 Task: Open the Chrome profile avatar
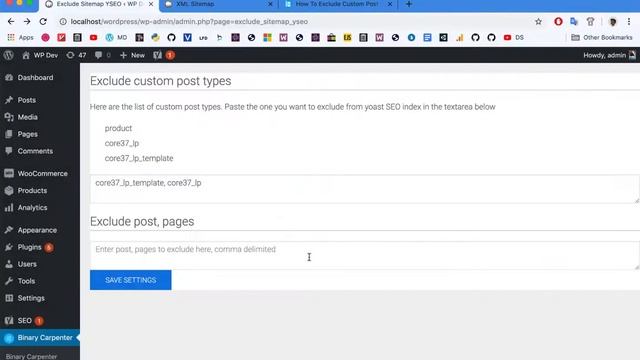(x=612, y=22)
